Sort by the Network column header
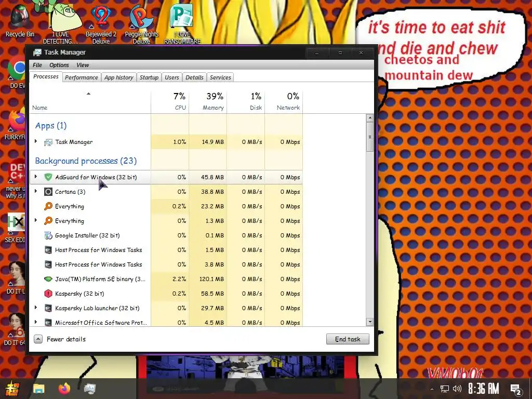This screenshot has width=532, height=399. pyautogui.click(x=284, y=101)
